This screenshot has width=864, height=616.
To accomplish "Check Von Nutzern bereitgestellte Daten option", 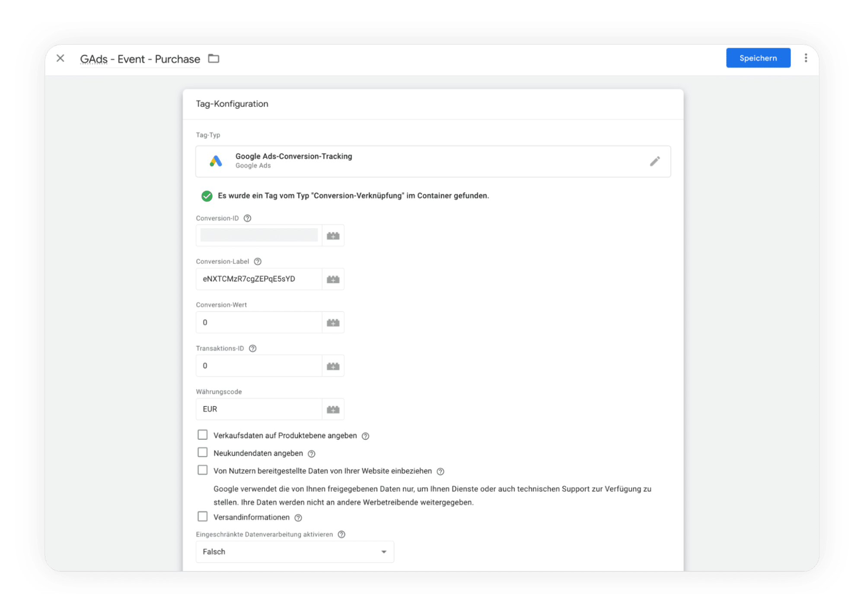I will pyautogui.click(x=202, y=470).
